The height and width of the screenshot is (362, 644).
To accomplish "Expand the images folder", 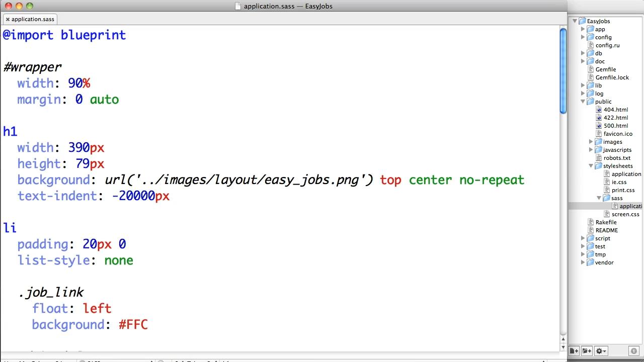I will point(591,142).
